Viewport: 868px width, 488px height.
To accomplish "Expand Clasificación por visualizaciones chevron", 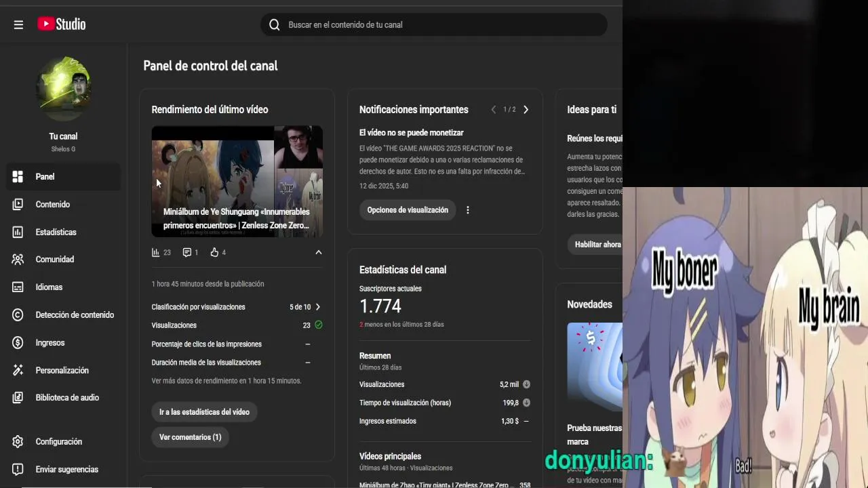I will [318, 307].
